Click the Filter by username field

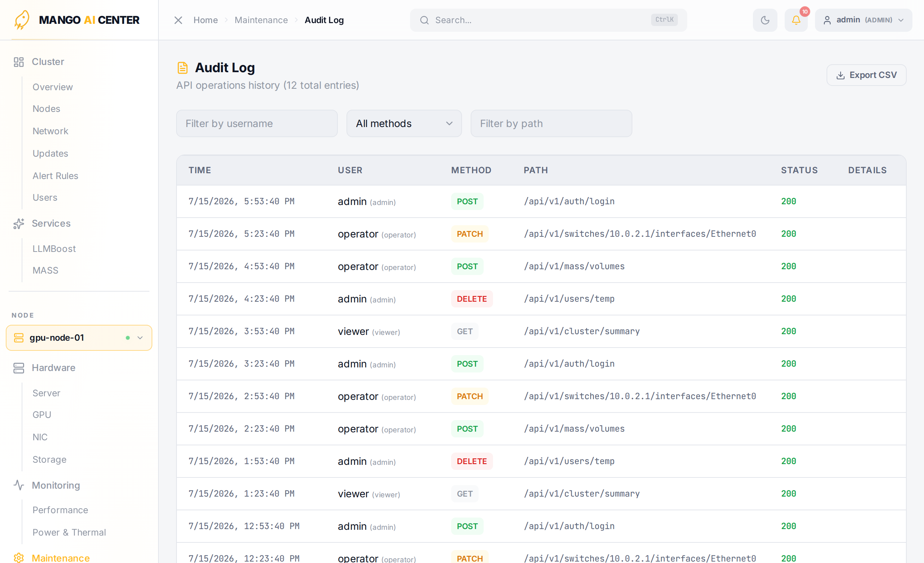[x=257, y=123]
